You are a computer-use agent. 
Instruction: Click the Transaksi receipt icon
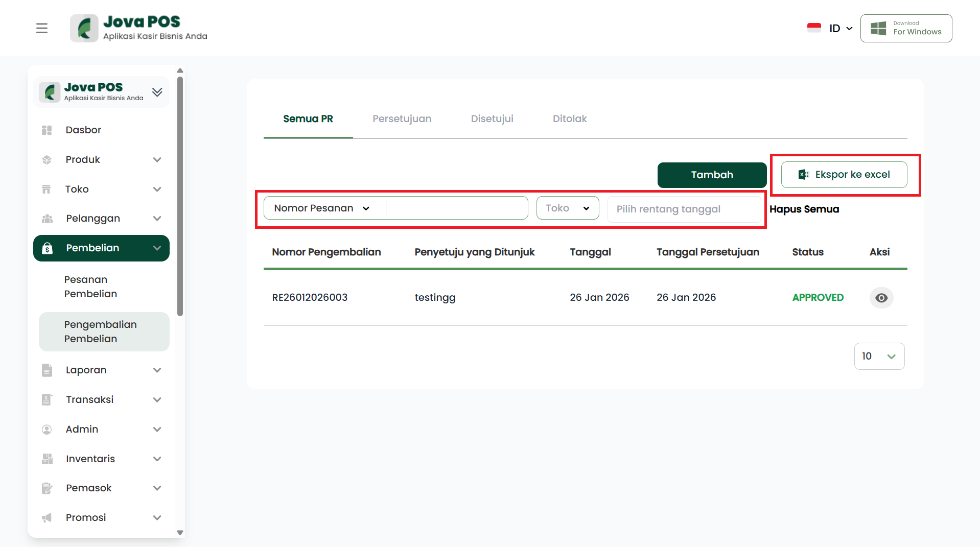47,400
